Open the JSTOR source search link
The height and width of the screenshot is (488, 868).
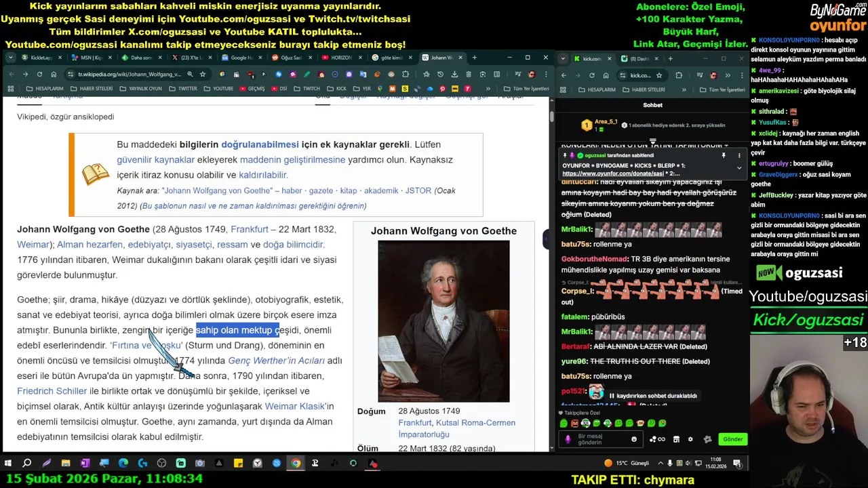[x=418, y=191]
